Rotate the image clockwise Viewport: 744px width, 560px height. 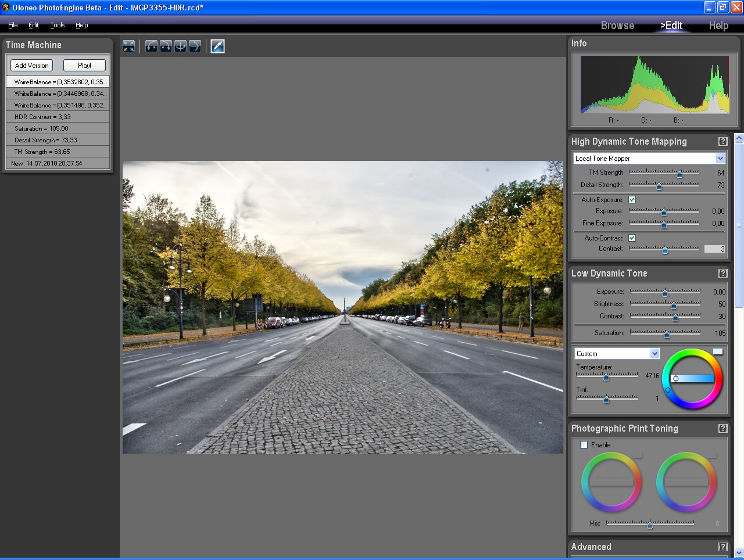tap(166, 46)
